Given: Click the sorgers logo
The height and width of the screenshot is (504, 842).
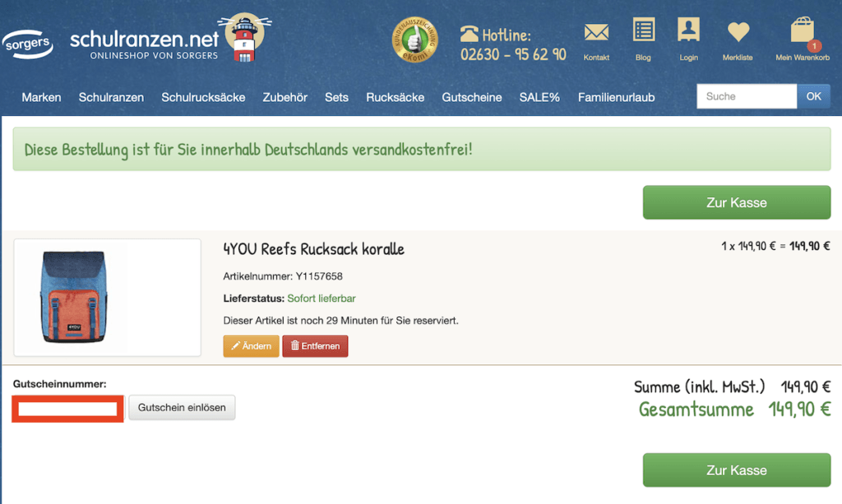Looking at the screenshot, I should (x=28, y=43).
